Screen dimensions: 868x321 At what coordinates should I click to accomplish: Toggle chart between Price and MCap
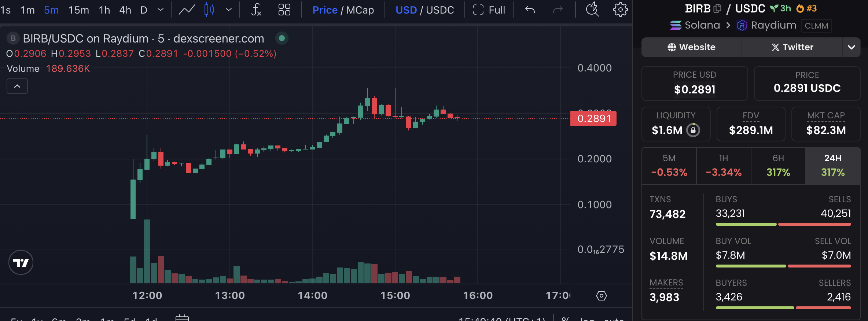click(343, 10)
